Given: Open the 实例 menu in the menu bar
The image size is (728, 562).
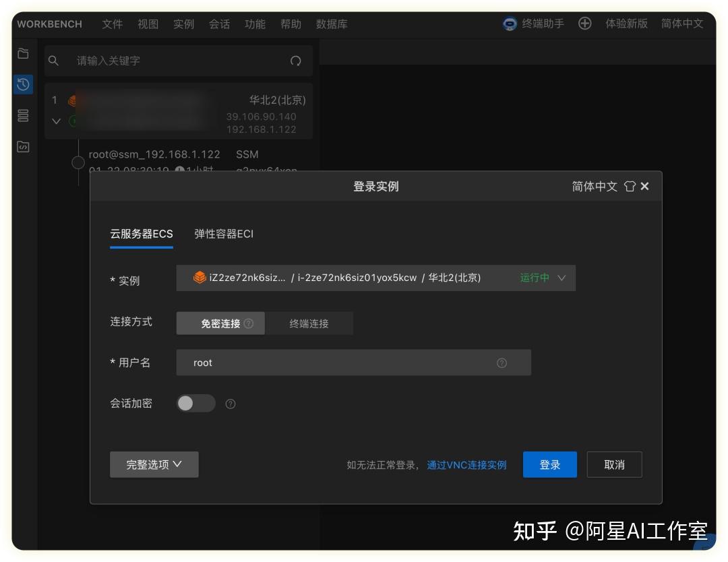Looking at the screenshot, I should (183, 24).
